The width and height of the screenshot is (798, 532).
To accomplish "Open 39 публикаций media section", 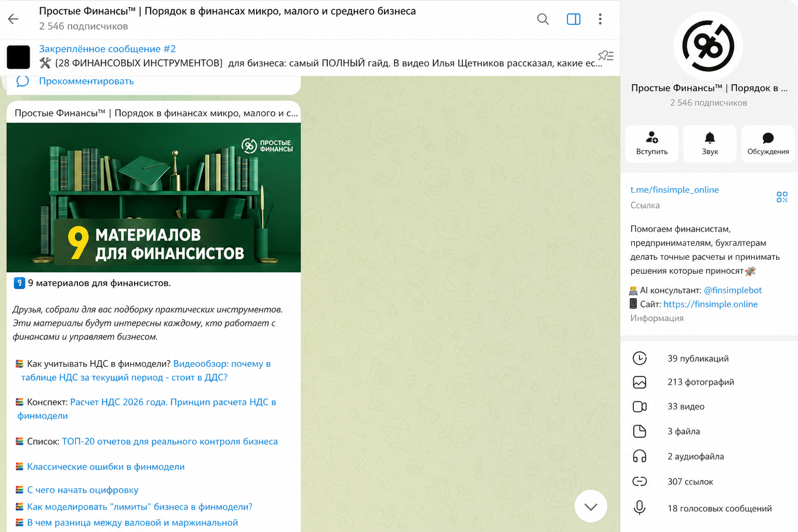I will click(709, 358).
